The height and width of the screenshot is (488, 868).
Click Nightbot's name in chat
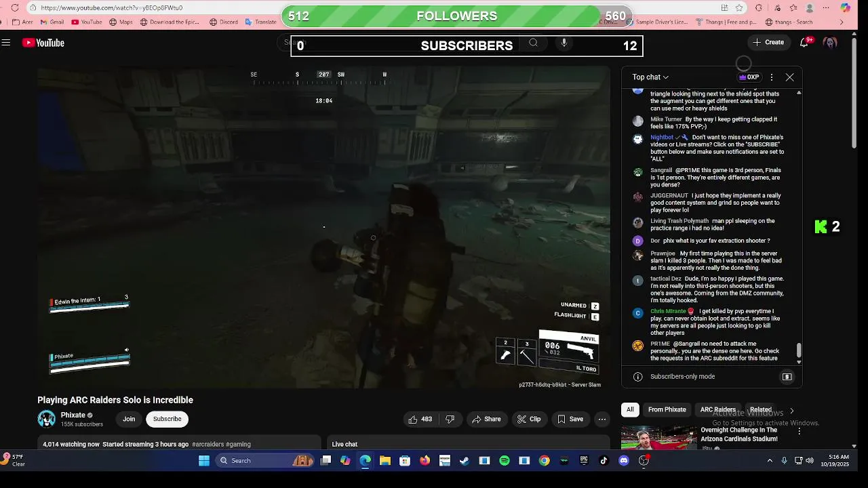click(662, 138)
